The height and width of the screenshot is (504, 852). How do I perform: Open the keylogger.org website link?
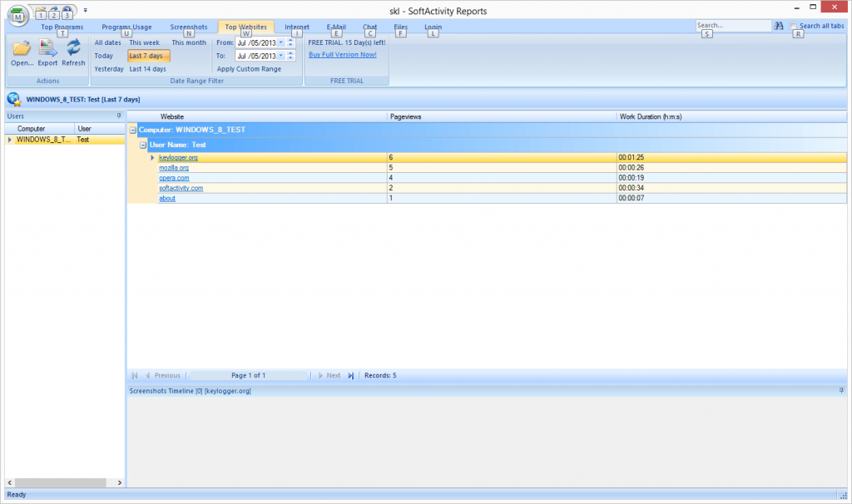coord(178,157)
